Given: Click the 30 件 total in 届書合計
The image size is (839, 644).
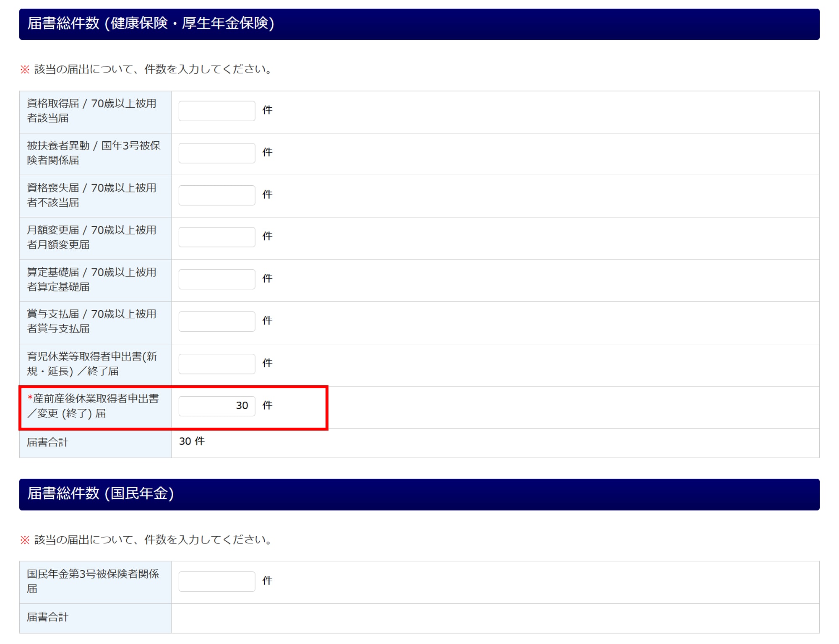Looking at the screenshot, I should pyautogui.click(x=192, y=441).
